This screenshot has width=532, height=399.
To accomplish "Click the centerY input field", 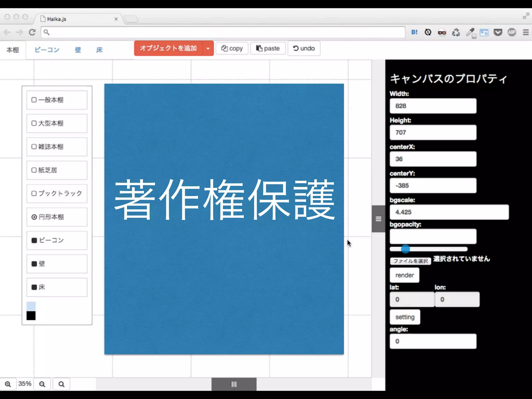I will pos(433,185).
